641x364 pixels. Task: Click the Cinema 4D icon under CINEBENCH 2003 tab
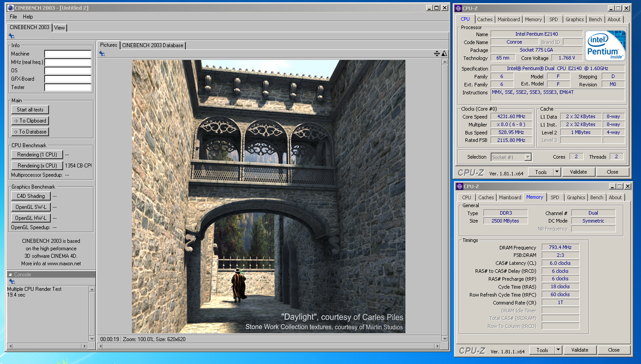pos(11,37)
